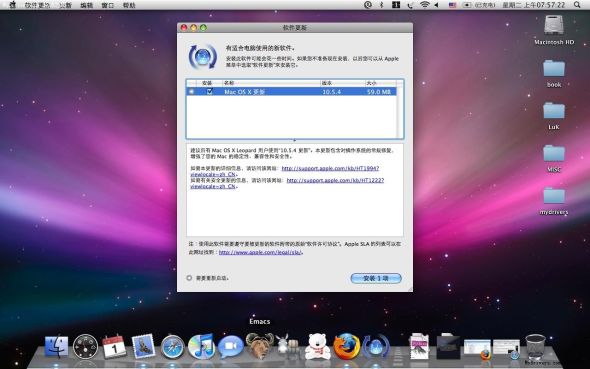
Task: Launch Safari compass icon in Dock
Action: coord(172,346)
